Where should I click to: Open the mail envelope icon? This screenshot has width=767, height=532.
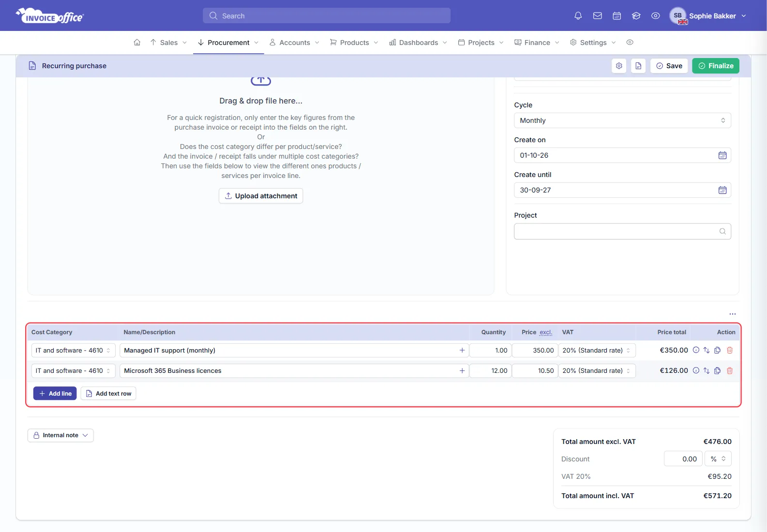[598, 16]
